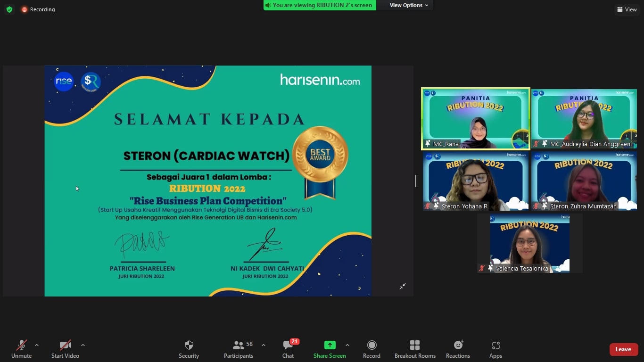
Task: Expand arrow next to Participants
Action: coord(264,345)
